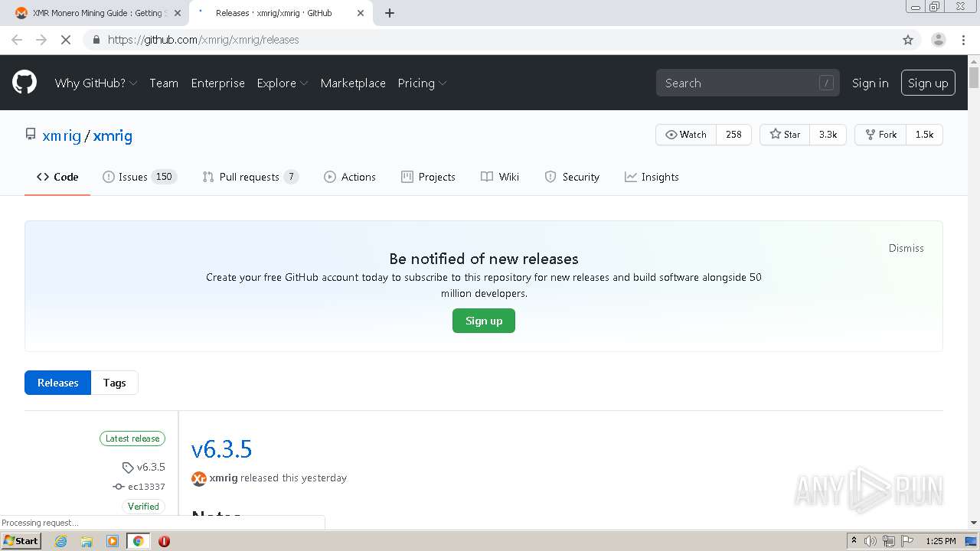Image resolution: width=980 pixels, height=551 pixels.
Task: Open the Chrome three-dot menu
Action: click(963, 40)
